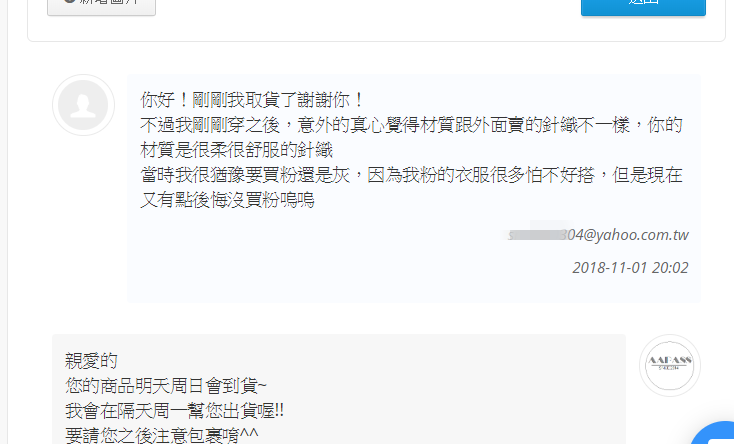Click the phrase 當時我很猶豫要買粉還是灰

[245, 175]
